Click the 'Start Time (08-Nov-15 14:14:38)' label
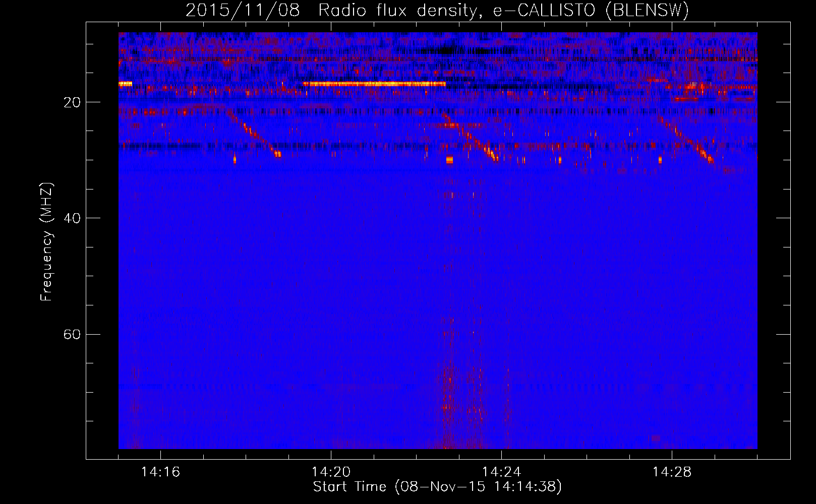 [437, 487]
